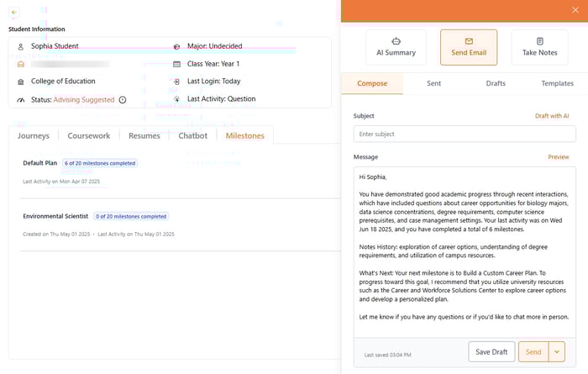Open the Take Notes panel

click(539, 47)
